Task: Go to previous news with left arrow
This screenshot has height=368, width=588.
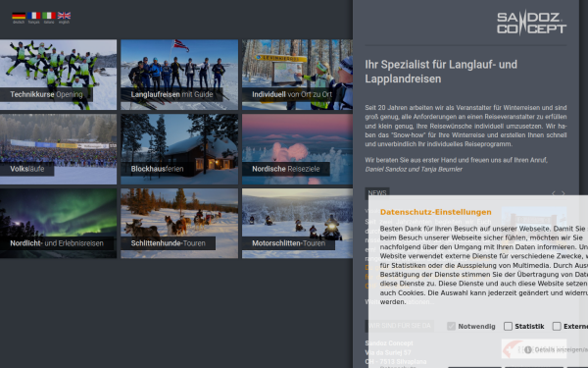Action: [554, 193]
